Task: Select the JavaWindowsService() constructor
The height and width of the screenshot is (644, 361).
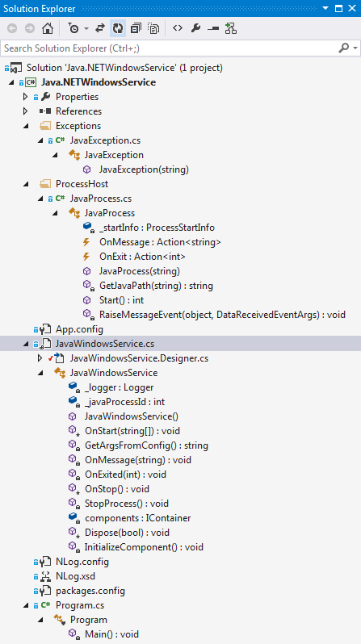Action: [132, 416]
